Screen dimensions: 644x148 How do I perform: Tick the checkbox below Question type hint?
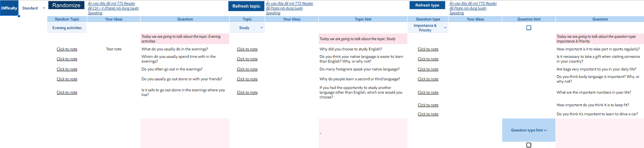click(x=529, y=145)
